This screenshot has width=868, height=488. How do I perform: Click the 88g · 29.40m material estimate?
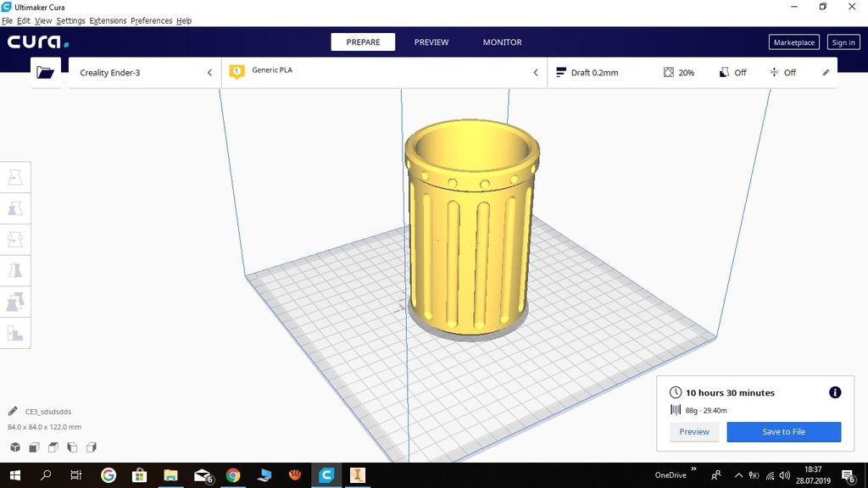(706, 411)
